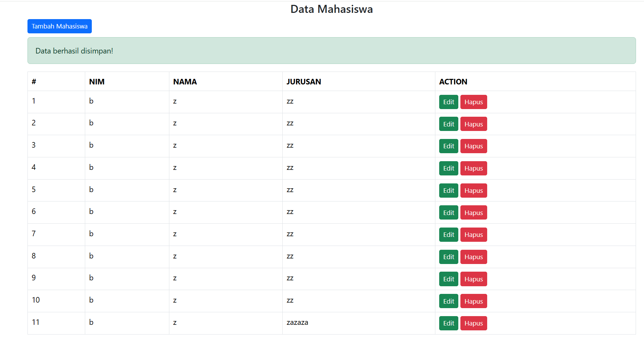Click the 'Data berhasil disimpan!' alert
Screen dimensions: 644x338
point(331,51)
